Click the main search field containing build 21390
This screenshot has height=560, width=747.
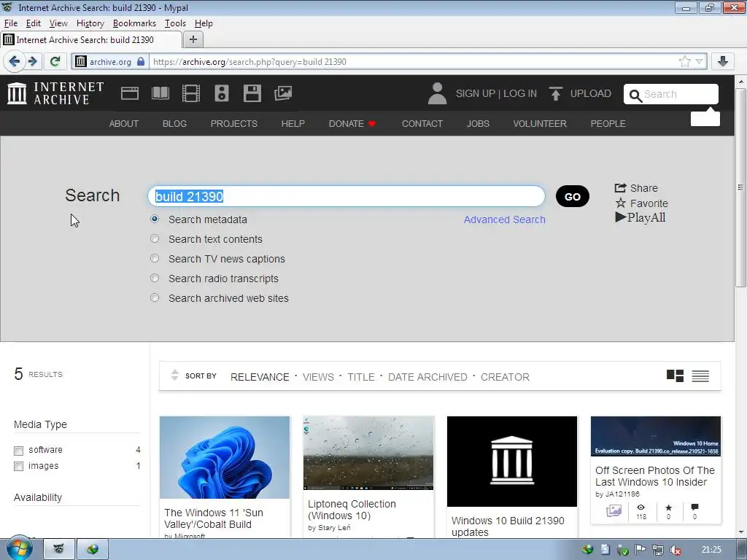(x=347, y=196)
